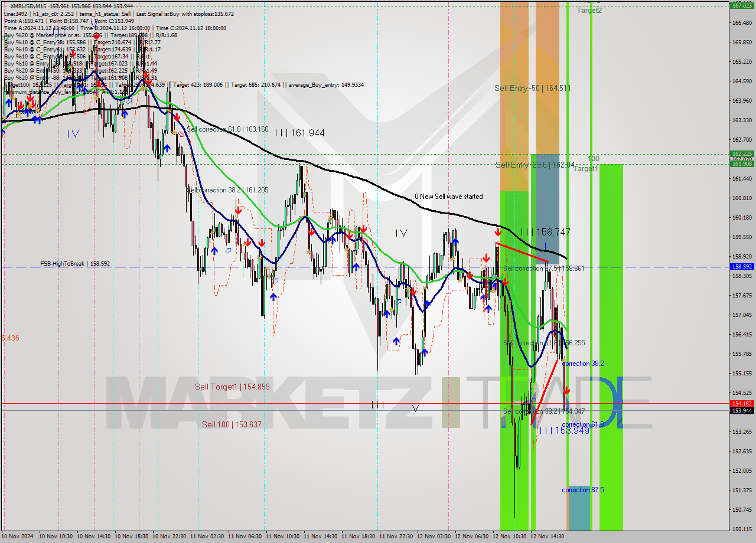
Task: Select the 'Sell correction 87.5 | 158.661' label
Action: pos(543,269)
